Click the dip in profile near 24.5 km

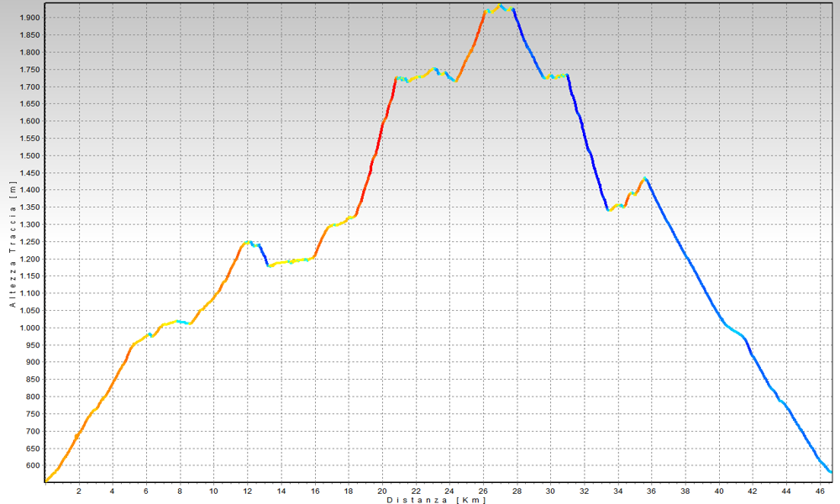[456, 81]
